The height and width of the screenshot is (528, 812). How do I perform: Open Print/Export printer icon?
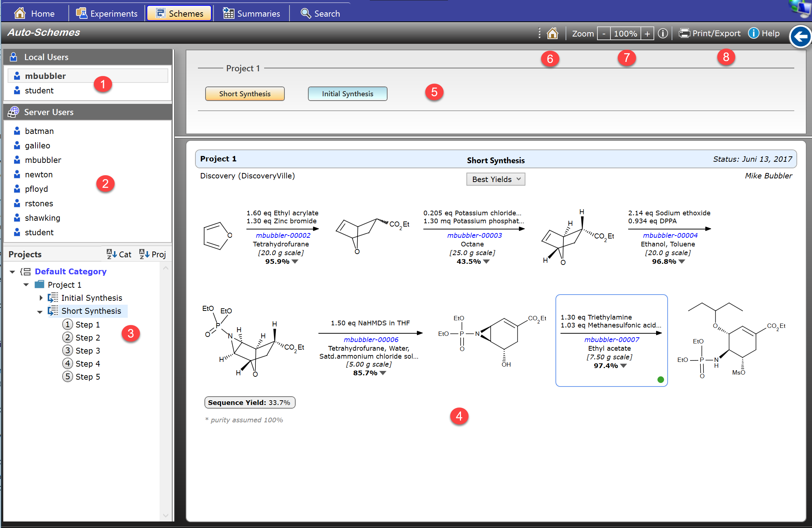684,33
